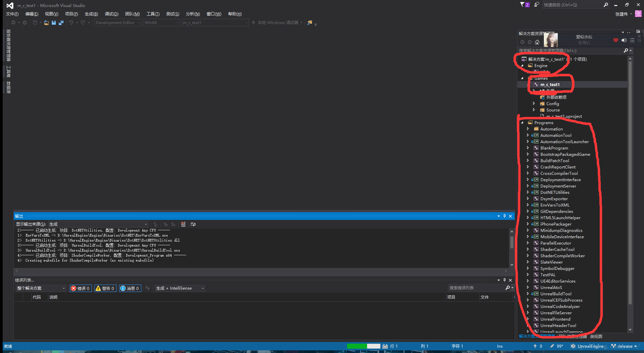Click the pencil pending changes status icon

[x=552, y=346]
